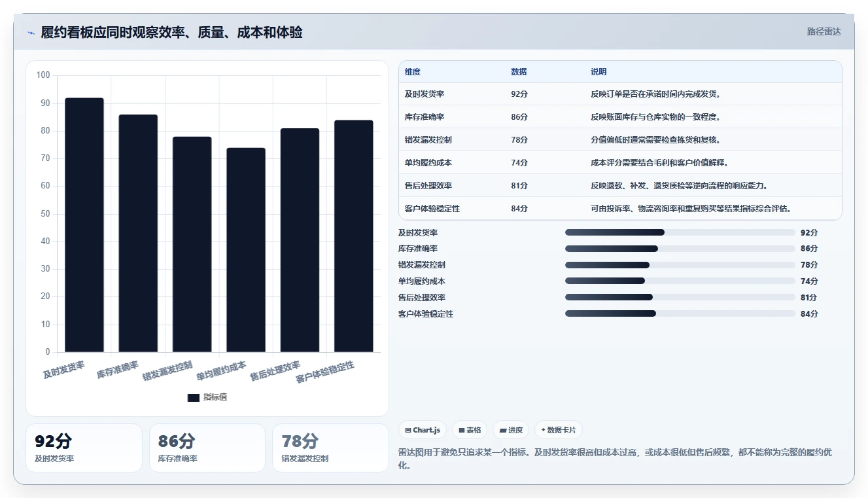This screenshot has width=868, height=498.
Task: Click the 客户体验稳定性 progress bar
Action: [x=680, y=313]
